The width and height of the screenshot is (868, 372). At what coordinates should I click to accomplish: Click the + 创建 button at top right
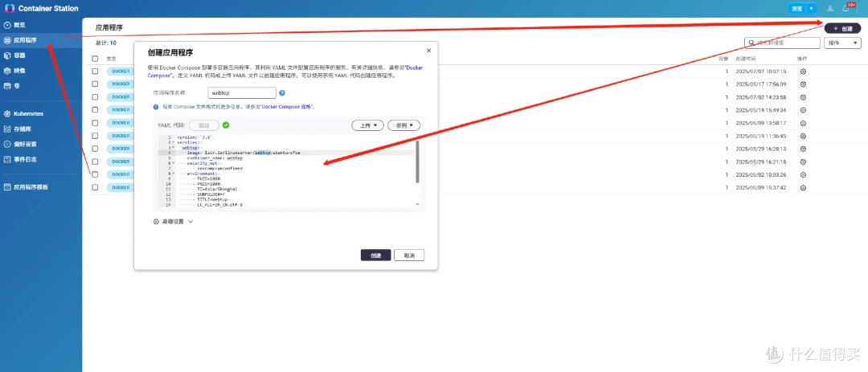[842, 28]
